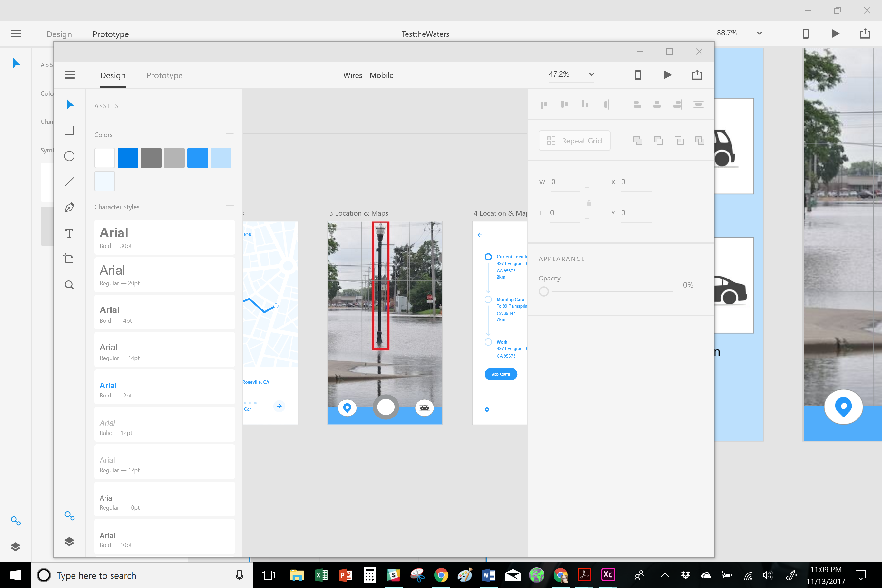Click the ADD ROUTE button on artboard
Screen dimensions: 882x588
point(501,374)
